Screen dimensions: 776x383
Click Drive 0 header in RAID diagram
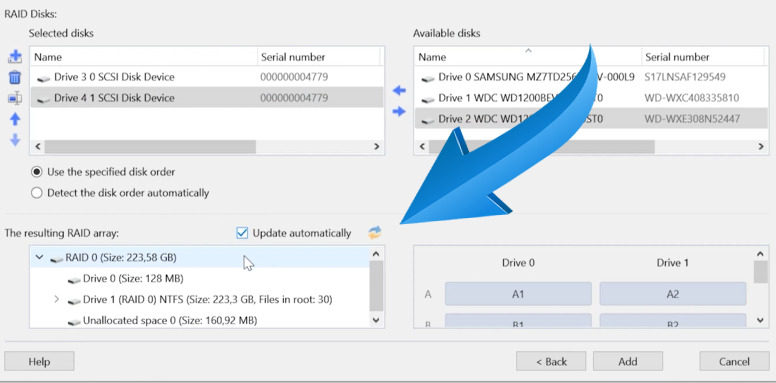[518, 263]
